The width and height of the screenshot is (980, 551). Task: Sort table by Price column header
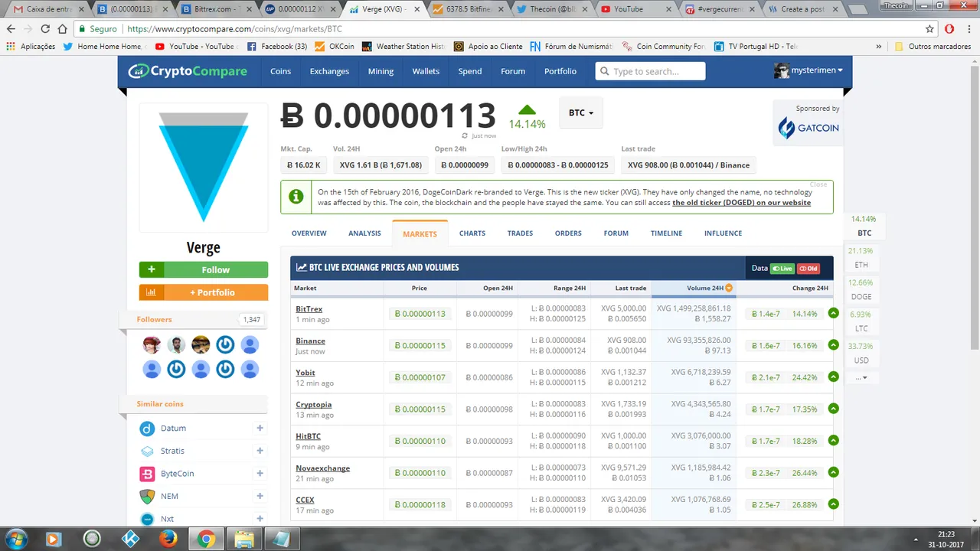tap(420, 288)
